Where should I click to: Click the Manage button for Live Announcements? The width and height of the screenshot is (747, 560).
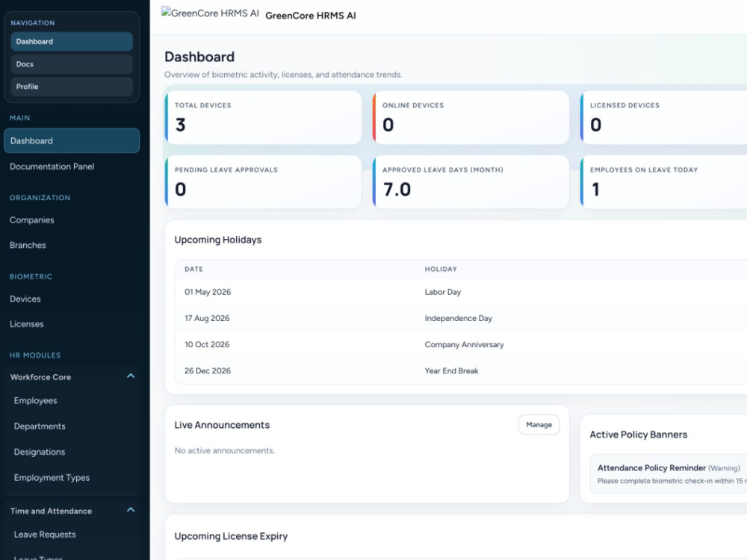pyautogui.click(x=539, y=424)
